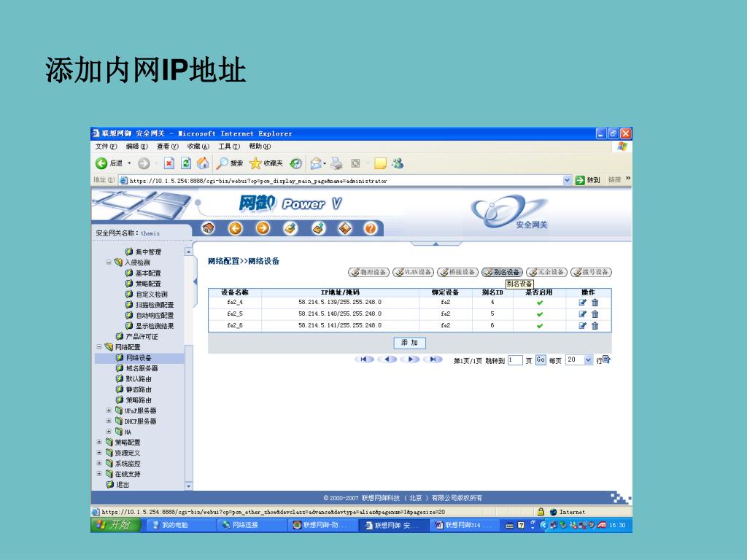Click the Power V orange left-arrow icon

click(x=236, y=228)
